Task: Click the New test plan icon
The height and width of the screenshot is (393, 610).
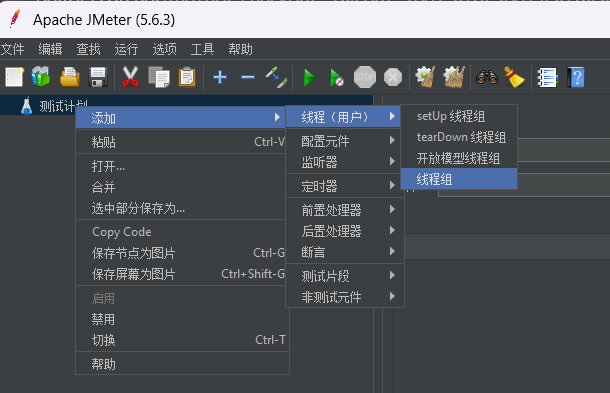Action: pos(14,77)
